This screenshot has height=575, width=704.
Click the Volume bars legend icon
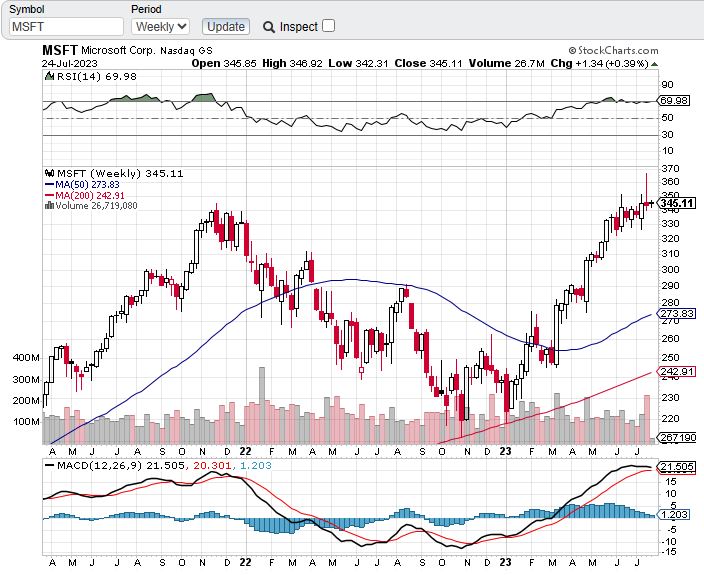pyautogui.click(x=49, y=206)
